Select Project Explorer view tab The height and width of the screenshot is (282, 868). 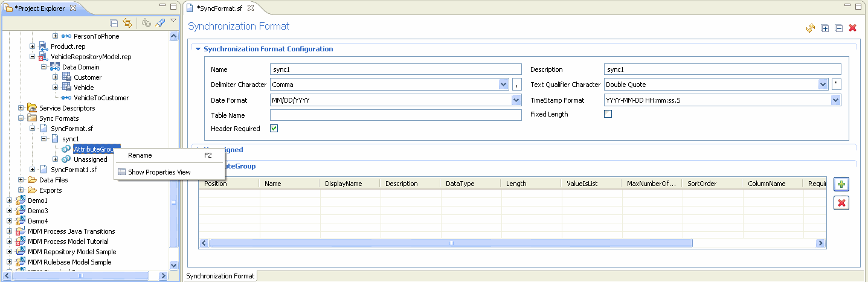40,8
